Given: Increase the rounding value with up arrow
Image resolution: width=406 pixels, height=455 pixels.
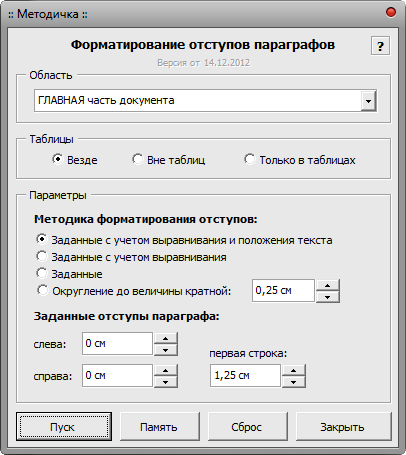Looking at the screenshot, I should (328, 285).
